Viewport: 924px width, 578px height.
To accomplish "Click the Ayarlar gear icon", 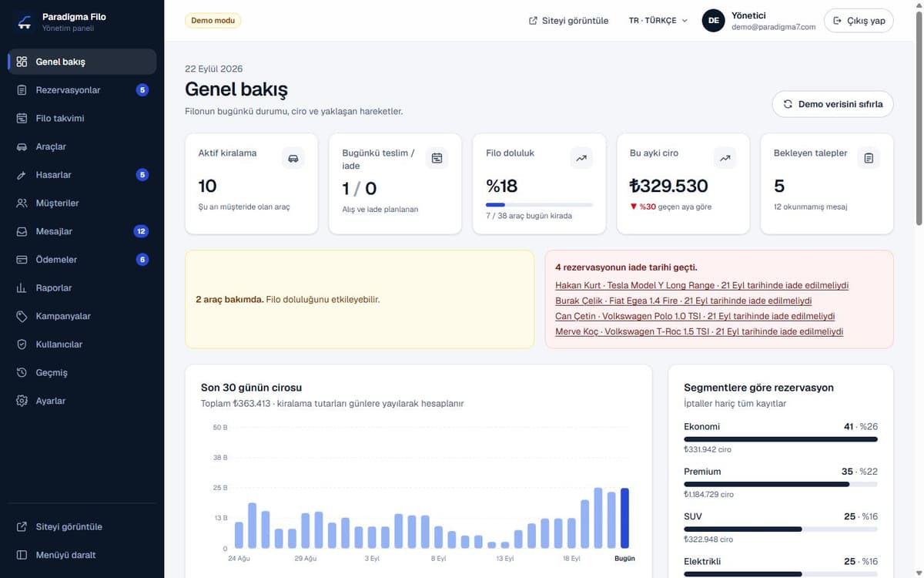I will coord(22,401).
